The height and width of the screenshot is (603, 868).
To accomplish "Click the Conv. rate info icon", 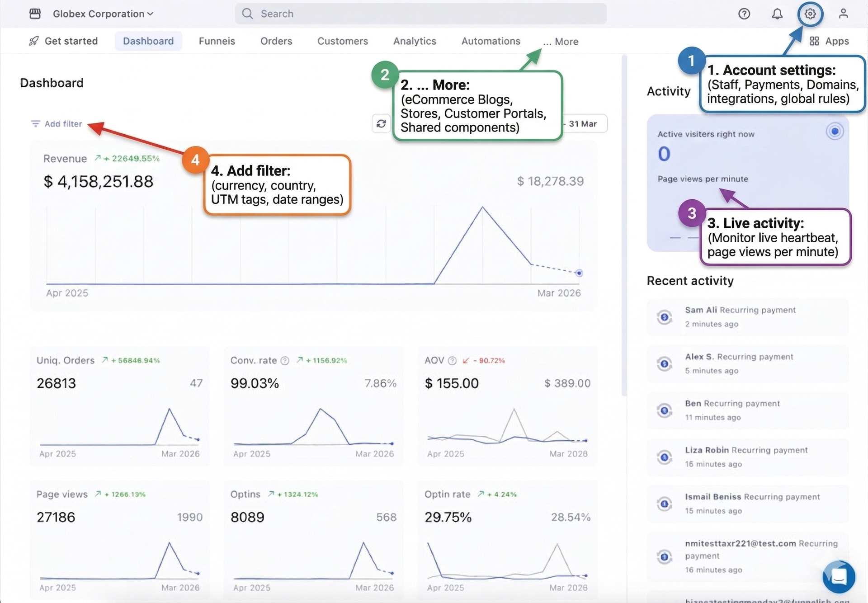I will [285, 361].
